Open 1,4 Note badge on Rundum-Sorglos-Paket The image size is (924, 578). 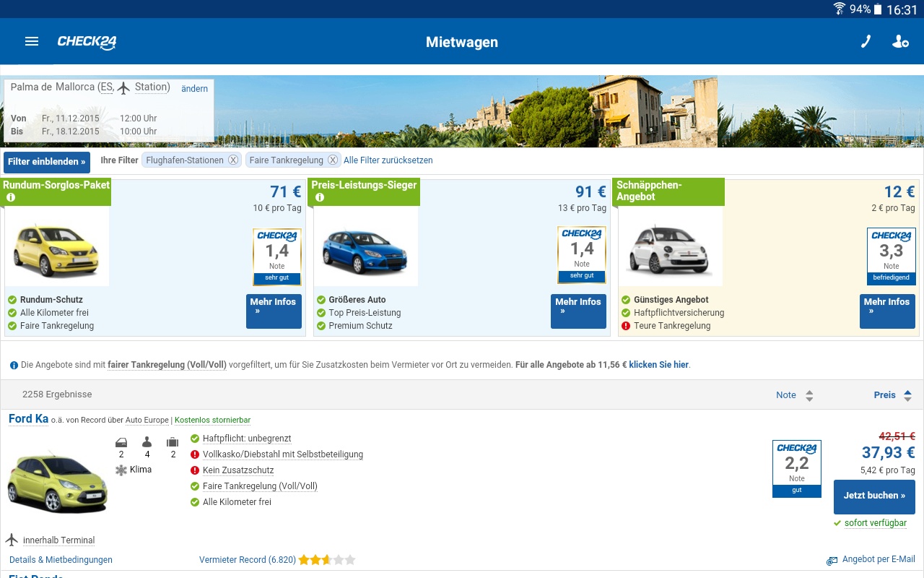277,257
